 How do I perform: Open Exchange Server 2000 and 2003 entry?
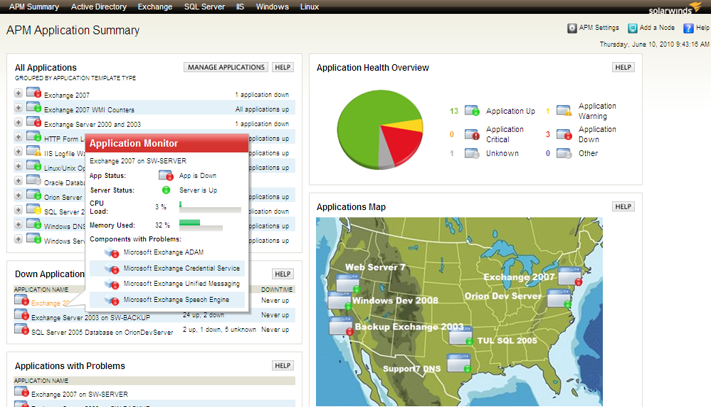(x=93, y=124)
